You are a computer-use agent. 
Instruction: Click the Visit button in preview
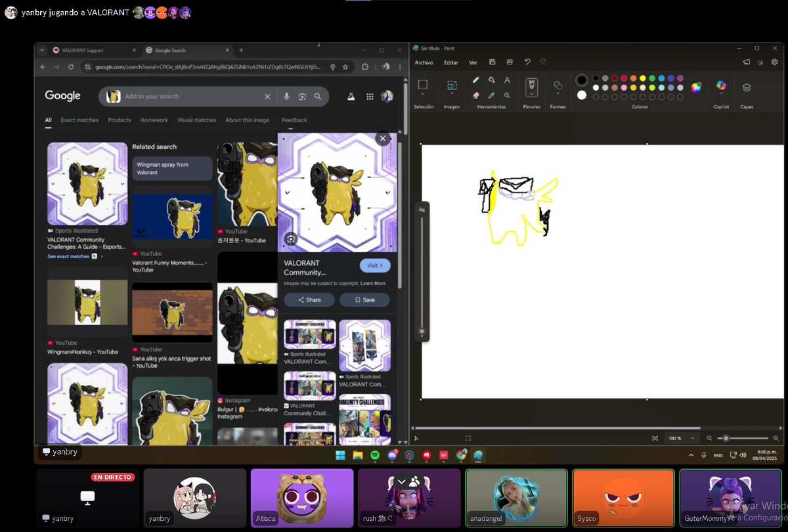[x=375, y=265]
